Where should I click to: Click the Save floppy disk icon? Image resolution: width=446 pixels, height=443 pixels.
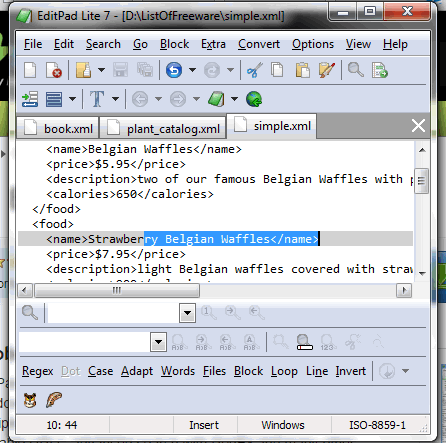click(x=120, y=70)
